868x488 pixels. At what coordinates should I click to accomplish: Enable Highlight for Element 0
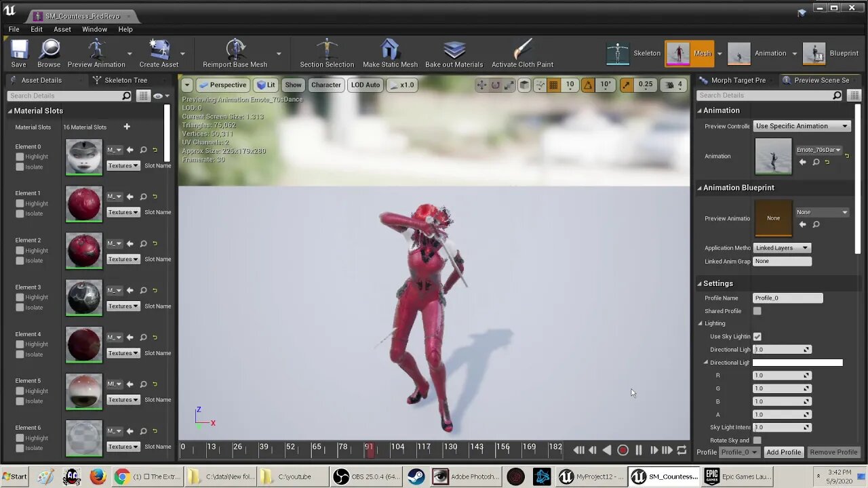point(20,157)
